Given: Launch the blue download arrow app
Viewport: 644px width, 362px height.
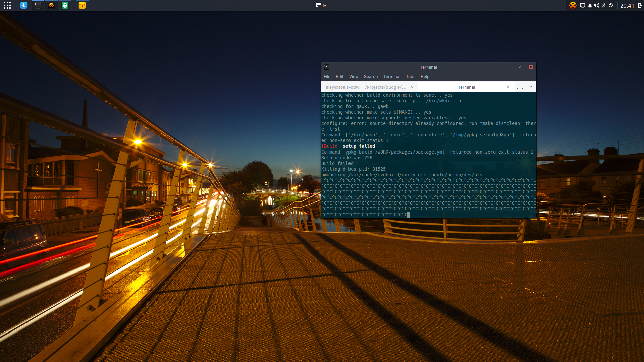Looking at the screenshot, I should click(x=24, y=5).
